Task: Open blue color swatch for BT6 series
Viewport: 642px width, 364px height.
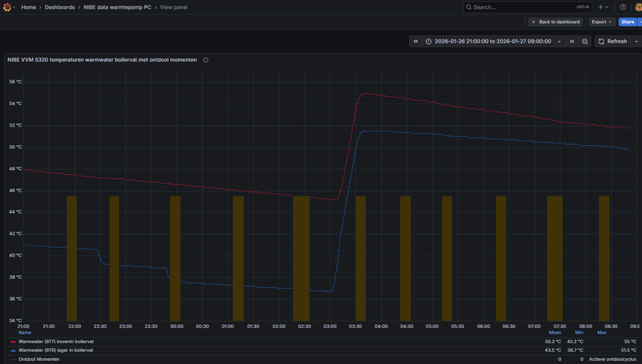Action: pyautogui.click(x=13, y=350)
